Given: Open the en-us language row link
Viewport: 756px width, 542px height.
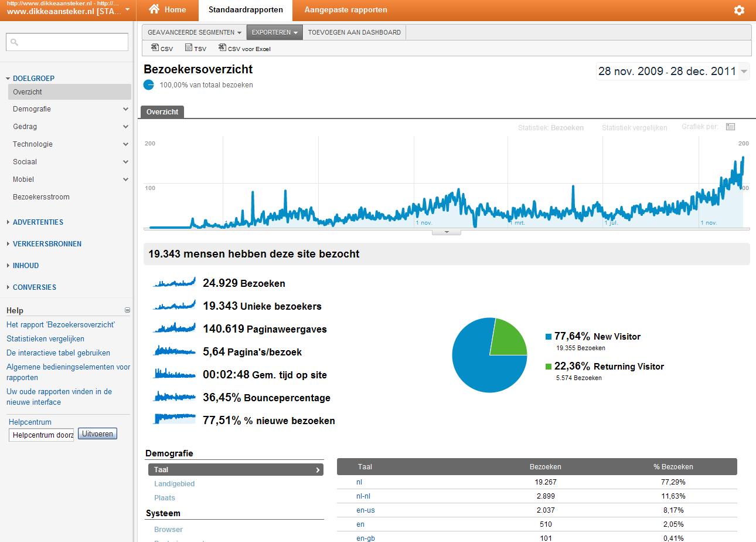Looking at the screenshot, I should point(365,510).
